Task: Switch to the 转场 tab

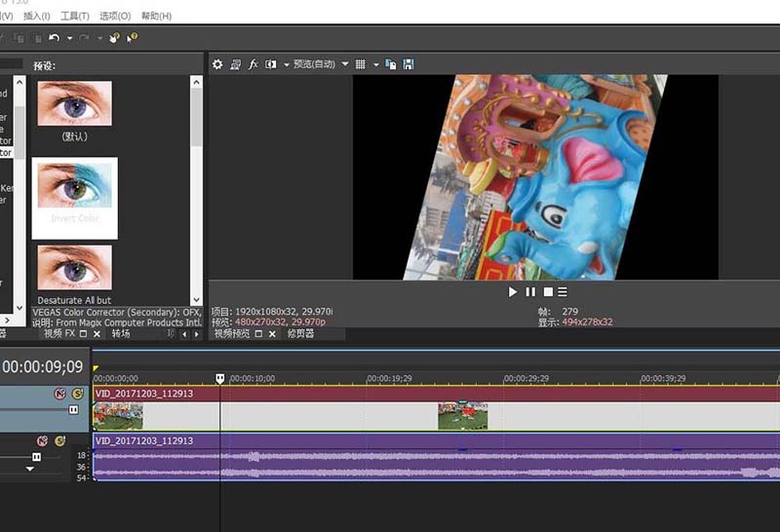Action: 121,333
